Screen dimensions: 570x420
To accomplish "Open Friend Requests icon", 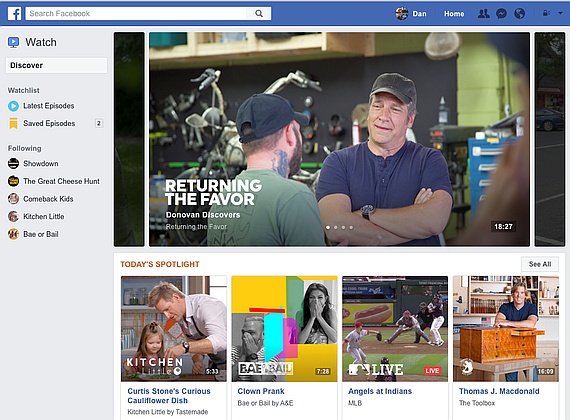I will coord(483,14).
